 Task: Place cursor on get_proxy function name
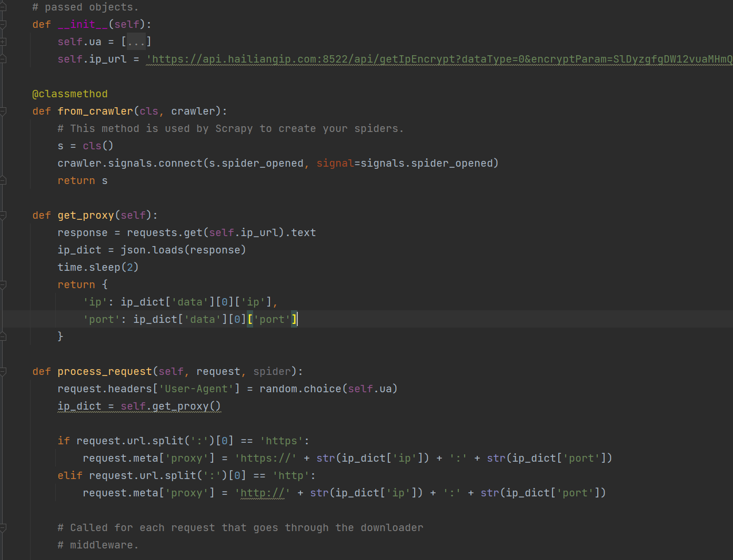86,215
